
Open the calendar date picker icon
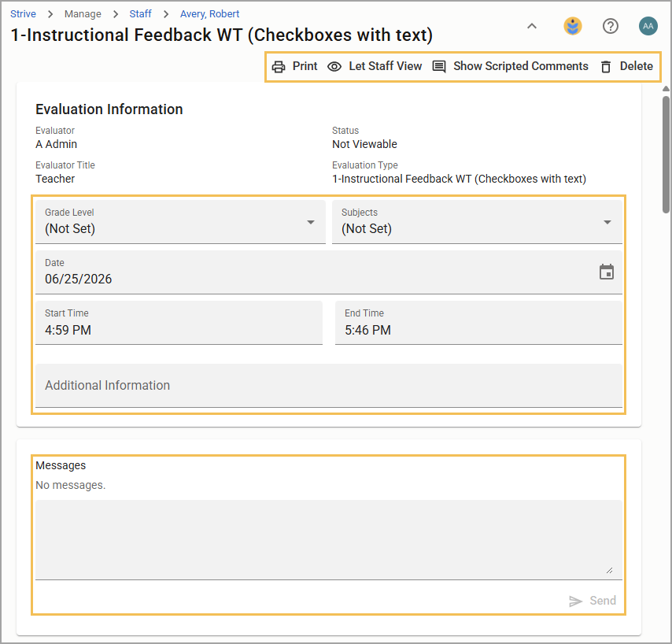click(x=607, y=272)
